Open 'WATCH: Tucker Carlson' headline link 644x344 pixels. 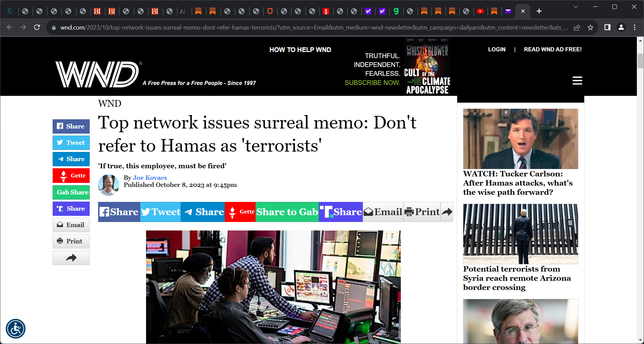[518, 183]
